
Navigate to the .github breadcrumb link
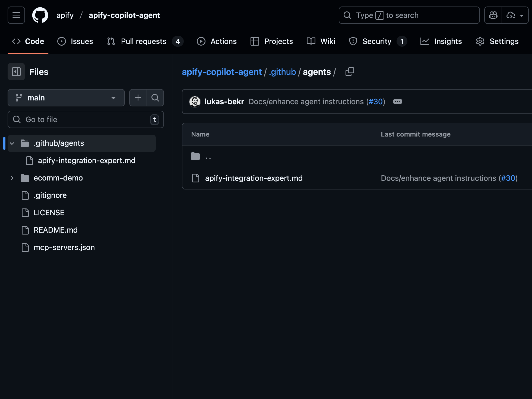[x=282, y=72]
